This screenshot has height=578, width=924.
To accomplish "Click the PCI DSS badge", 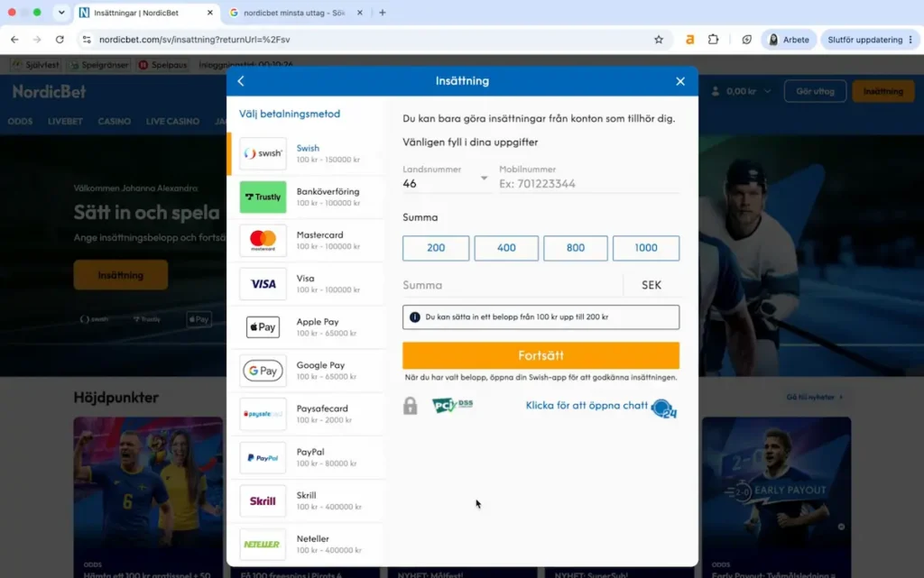I will point(453,405).
